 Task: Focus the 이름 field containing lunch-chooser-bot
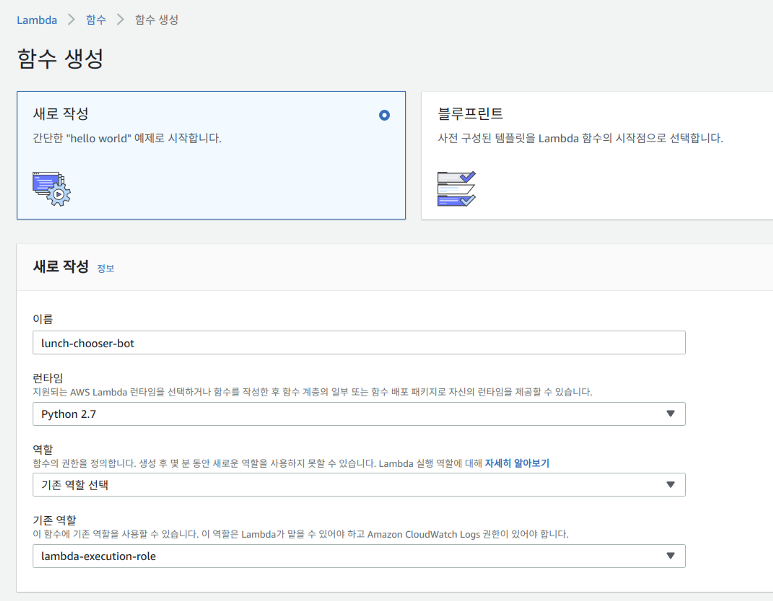tap(358, 343)
